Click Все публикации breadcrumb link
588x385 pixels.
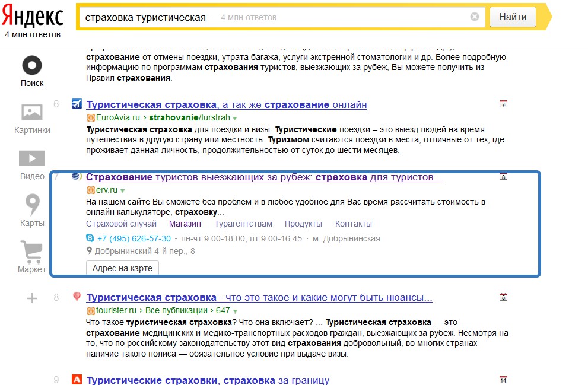click(176, 310)
